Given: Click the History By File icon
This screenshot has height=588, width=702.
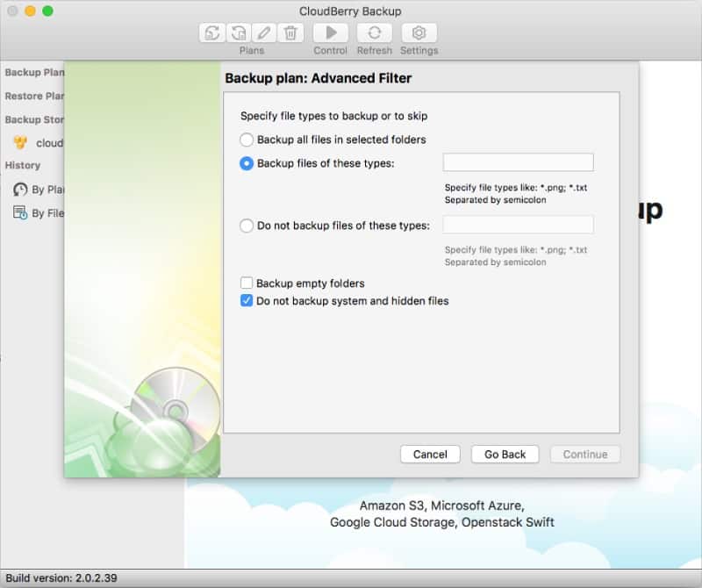Looking at the screenshot, I should (x=20, y=212).
